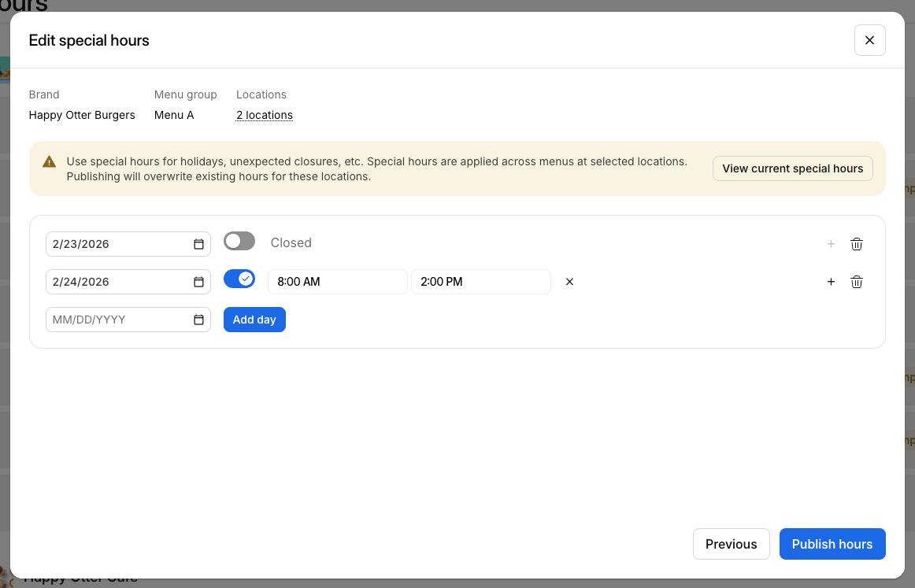
Task: Publish the special hours
Action: (x=832, y=544)
